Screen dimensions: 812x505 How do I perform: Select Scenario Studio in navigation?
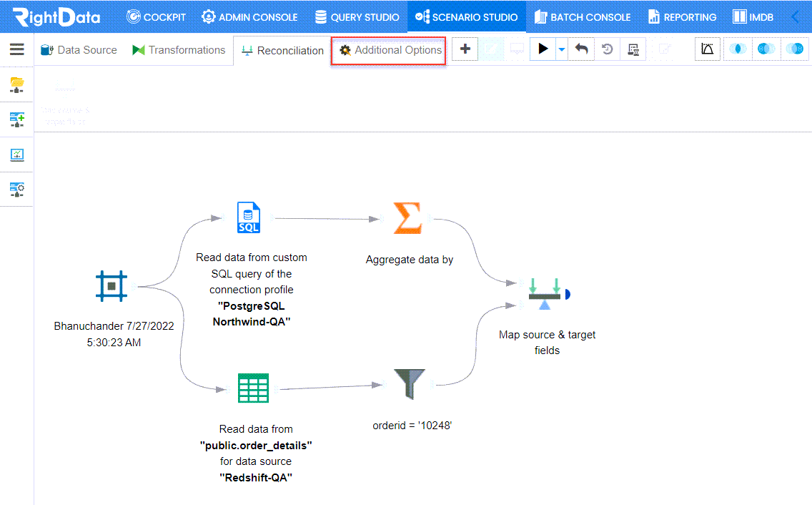[x=467, y=17]
